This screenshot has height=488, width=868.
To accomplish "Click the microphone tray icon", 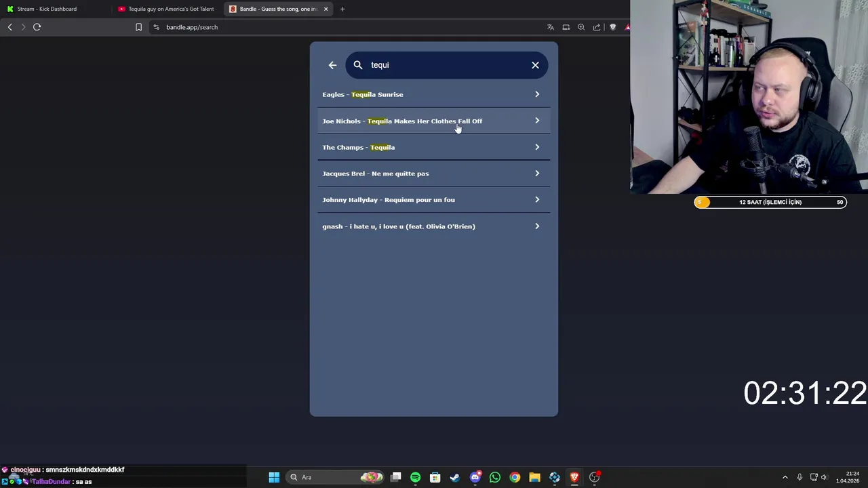I will point(800,477).
